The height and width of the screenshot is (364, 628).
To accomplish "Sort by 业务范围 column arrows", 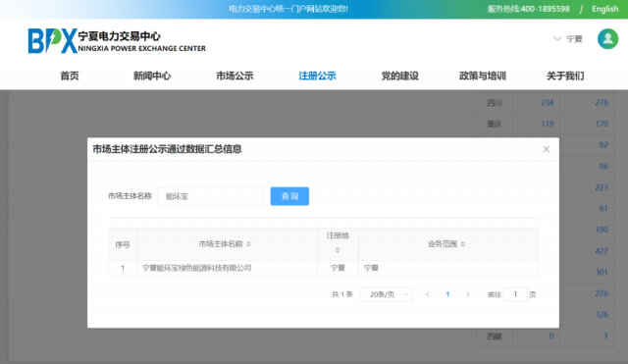I will (x=463, y=244).
